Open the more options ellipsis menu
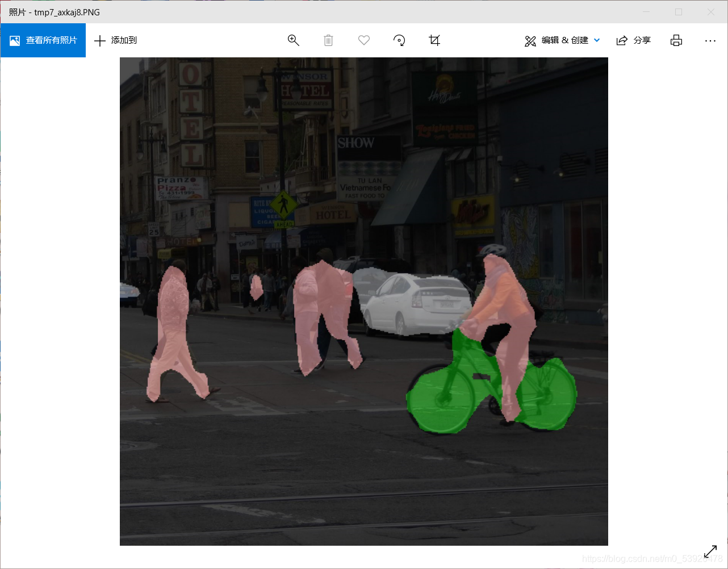The image size is (728, 569). coord(710,40)
